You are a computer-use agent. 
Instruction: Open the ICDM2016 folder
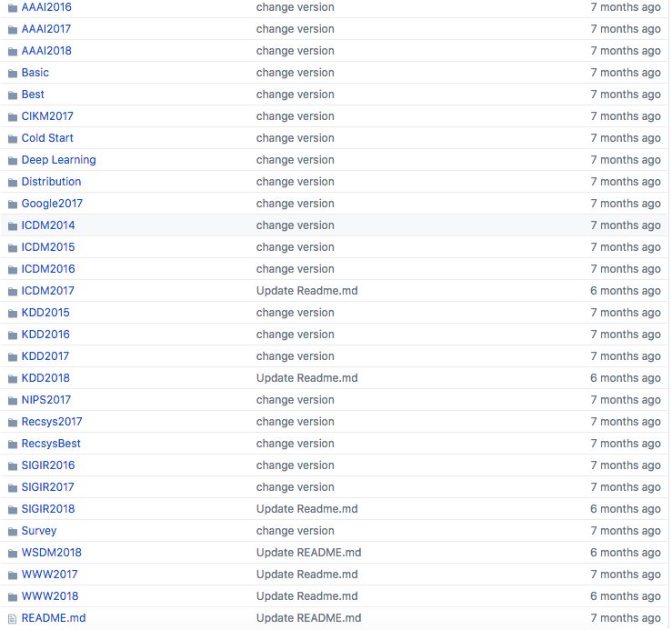[x=48, y=270]
